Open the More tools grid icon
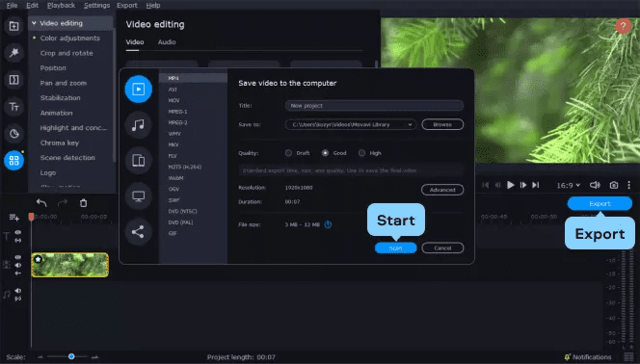Viewport: 640px width, 364px height. 13,161
